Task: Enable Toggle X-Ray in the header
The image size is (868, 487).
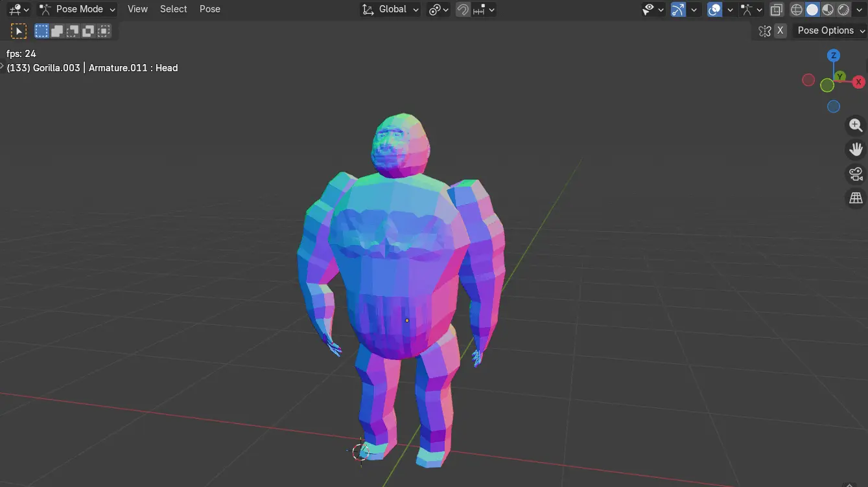Action: 776,9
